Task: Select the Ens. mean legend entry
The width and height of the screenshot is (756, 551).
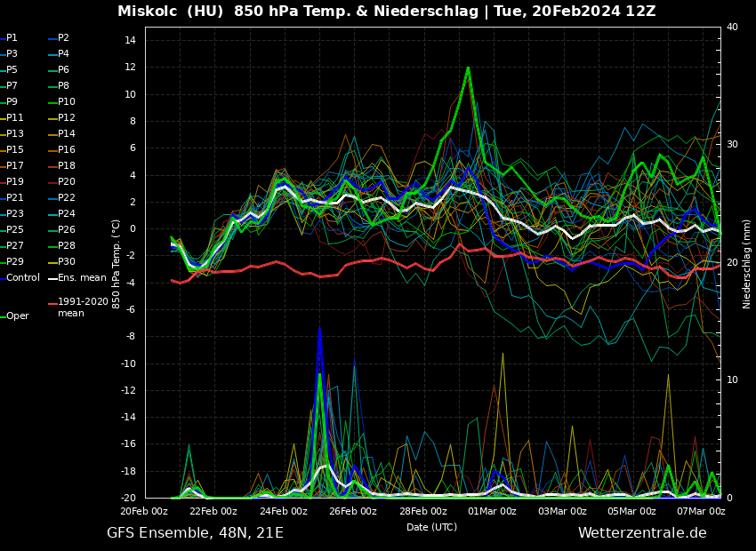Action: (81, 278)
